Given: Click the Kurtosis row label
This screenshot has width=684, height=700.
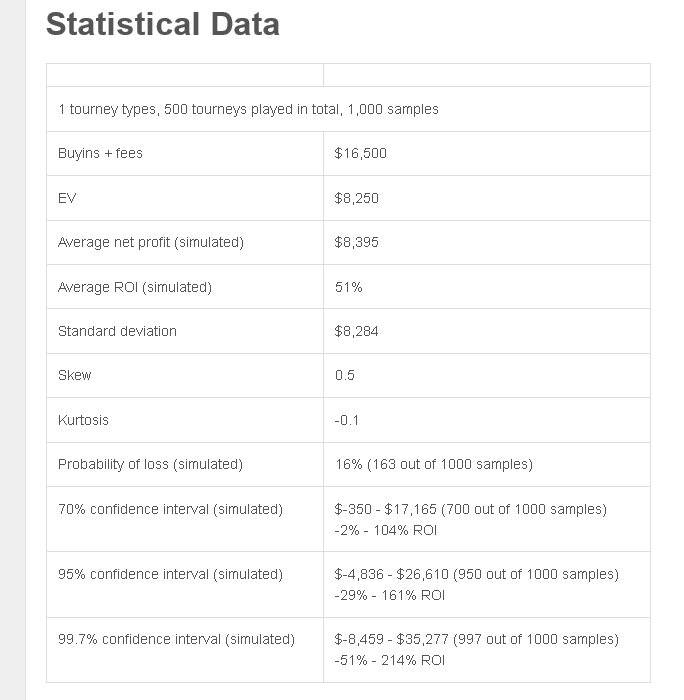Looking at the screenshot, I should pos(83,420).
